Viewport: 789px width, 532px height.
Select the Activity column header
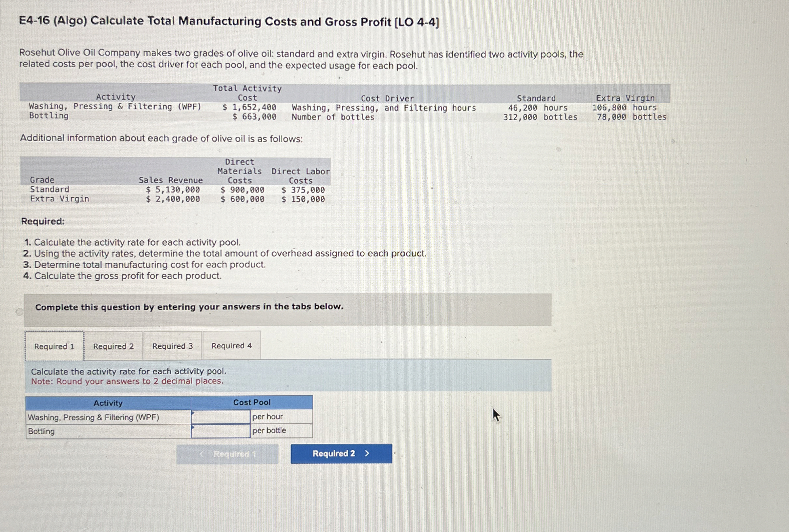(x=108, y=403)
